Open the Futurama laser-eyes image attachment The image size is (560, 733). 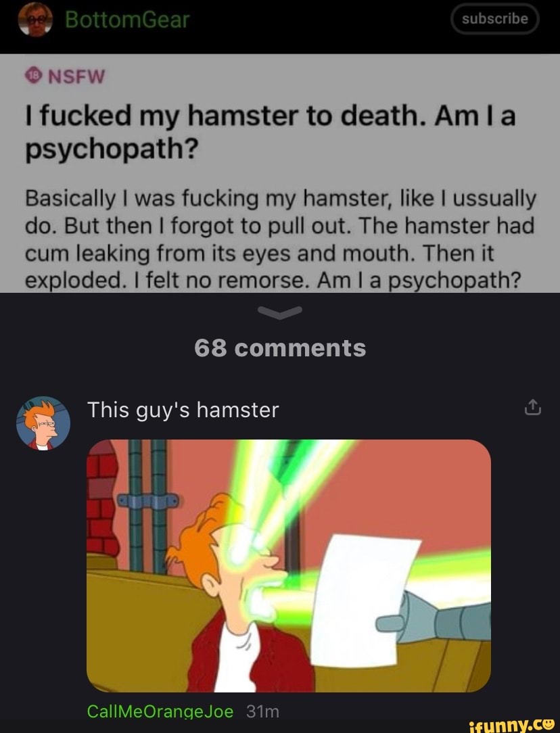(288, 566)
